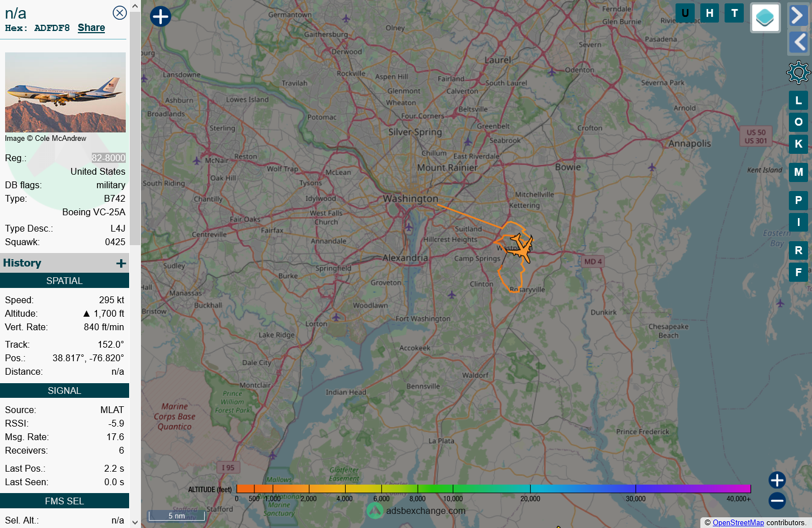This screenshot has width=812, height=528.
Task: Click the R button
Action: pyautogui.click(x=798, y=250)
